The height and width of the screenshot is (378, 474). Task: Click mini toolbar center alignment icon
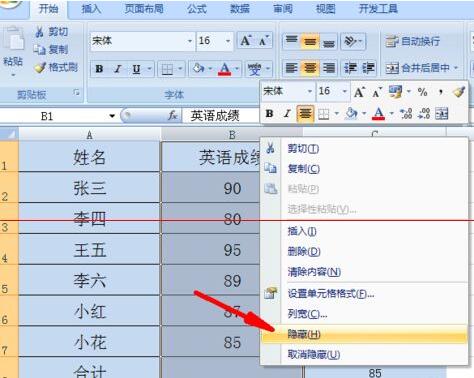point(305,114)
